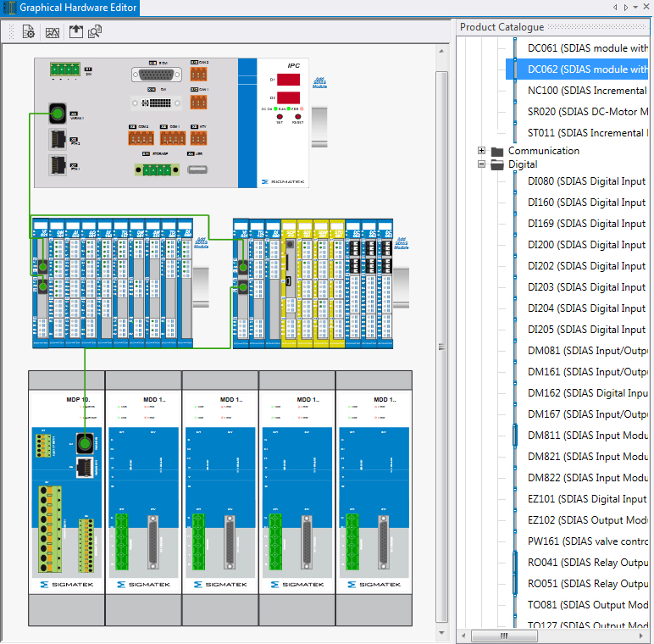Click Add SDIAS Module after first rack
The height and width of the screenshot is (644, 654).
coord(201,243)
